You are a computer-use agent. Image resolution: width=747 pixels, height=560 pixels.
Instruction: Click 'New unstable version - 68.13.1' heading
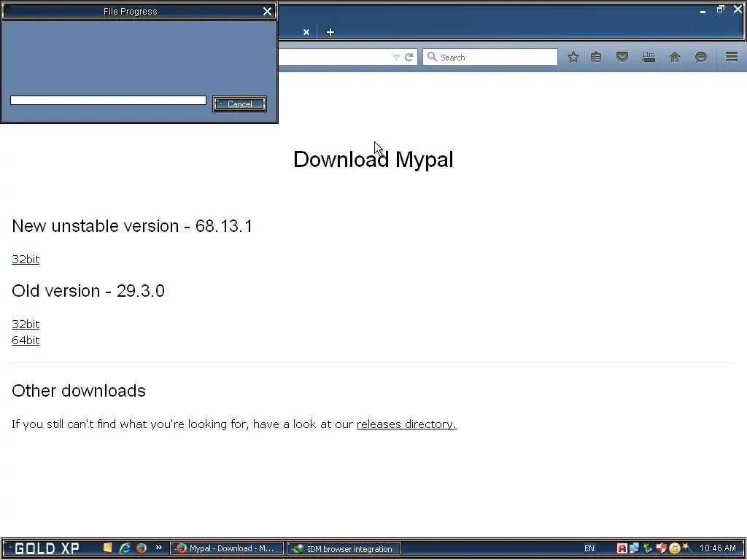(x=132, y=226)
